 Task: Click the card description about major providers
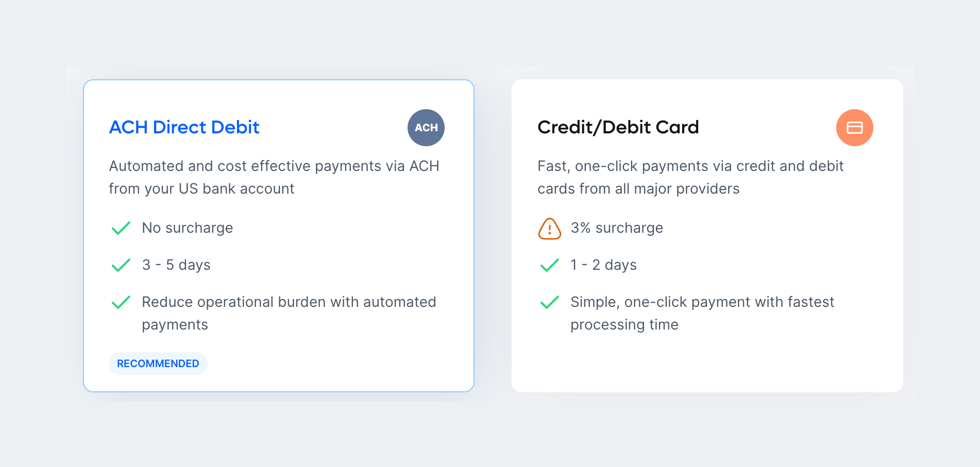690,177
